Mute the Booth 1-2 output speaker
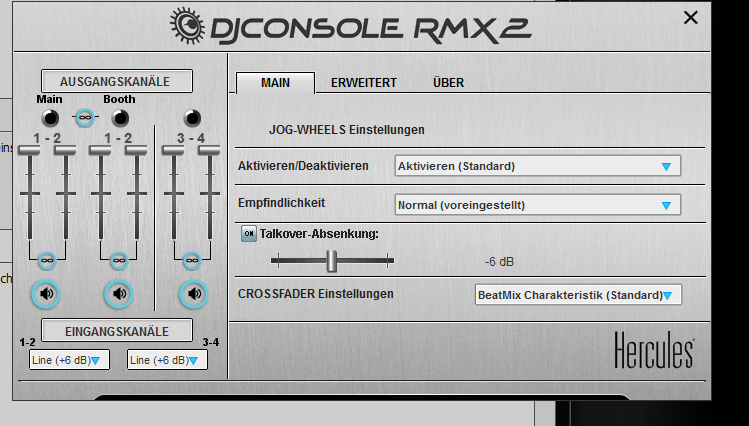Image resolution: width=749 pixels, height=426 pixels. 119,294
